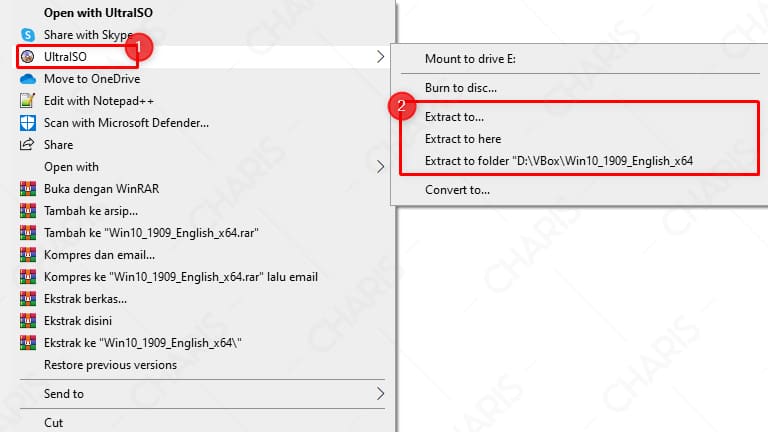Click WinRAR icon beside Ekstrak disini

[28, 321]
